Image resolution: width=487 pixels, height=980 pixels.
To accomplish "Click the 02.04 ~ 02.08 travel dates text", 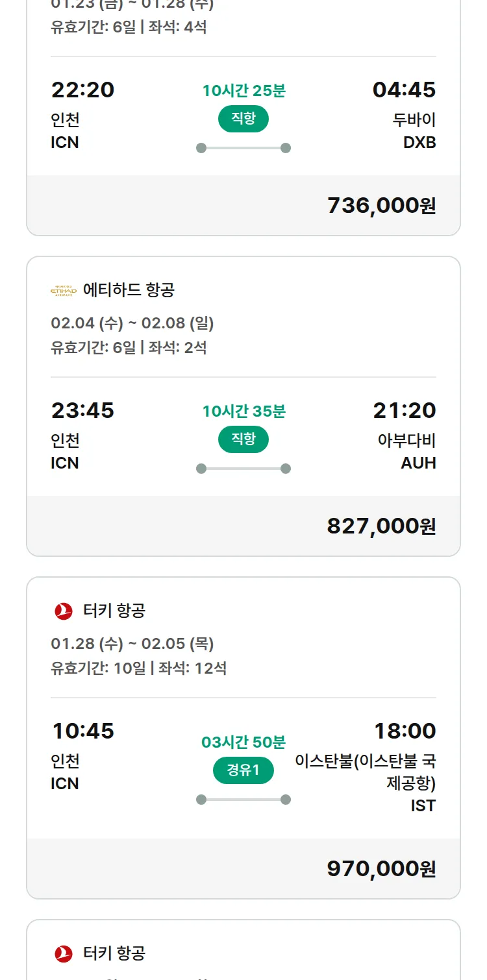I will 134,323.
